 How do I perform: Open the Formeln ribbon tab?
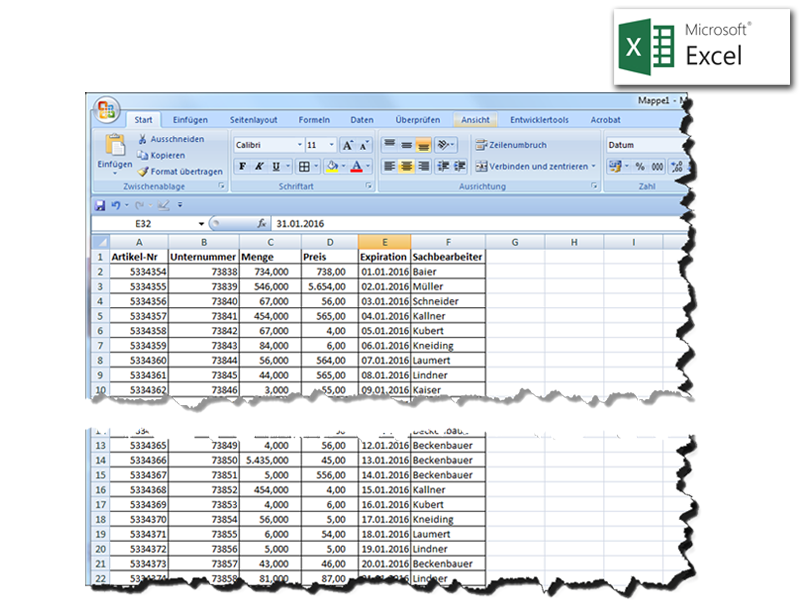click(314, 119)
